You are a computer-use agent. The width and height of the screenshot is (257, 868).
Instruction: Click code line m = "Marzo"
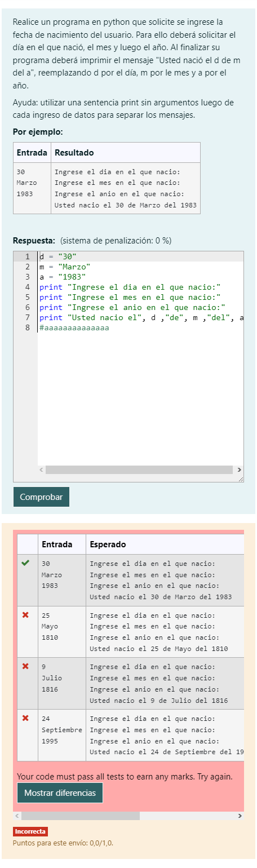pyautogui.click(x=65, y=267)
